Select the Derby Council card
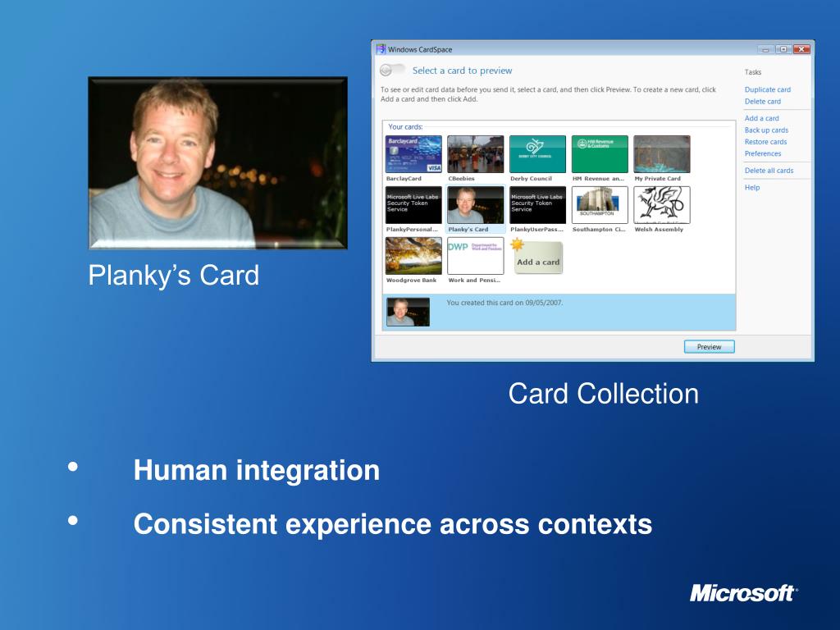 click(x=538, y=154)
